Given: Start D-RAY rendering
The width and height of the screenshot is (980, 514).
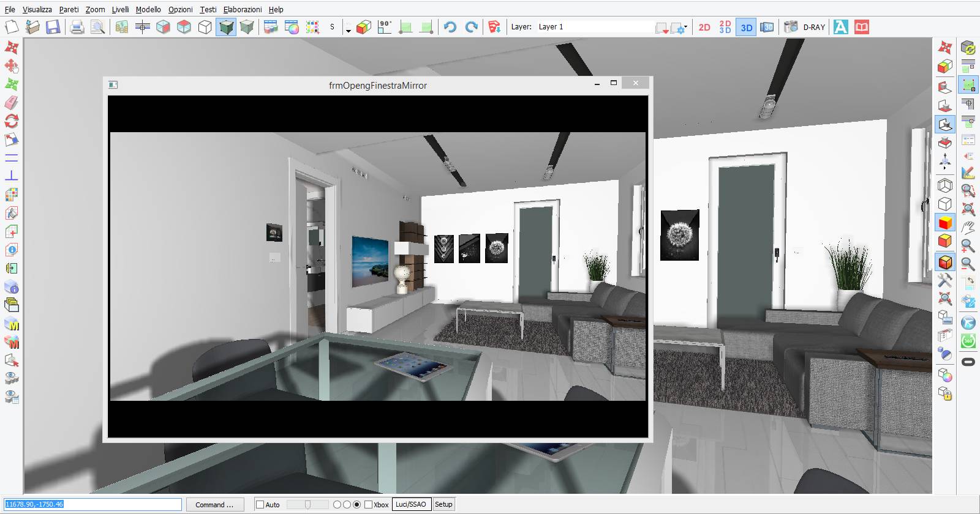Looking at the screenshot, I should pos(814,27).
